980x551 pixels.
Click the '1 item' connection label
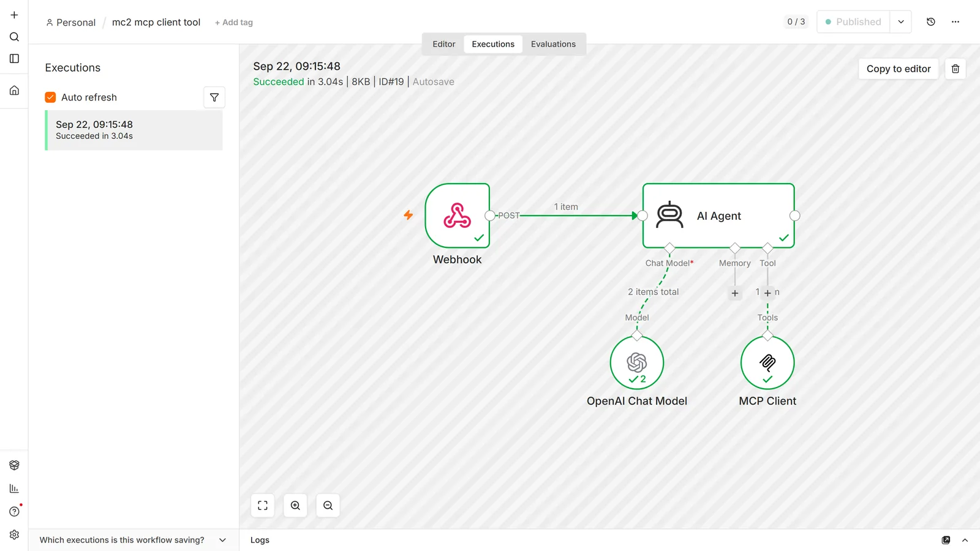click(x=566, y=207)
